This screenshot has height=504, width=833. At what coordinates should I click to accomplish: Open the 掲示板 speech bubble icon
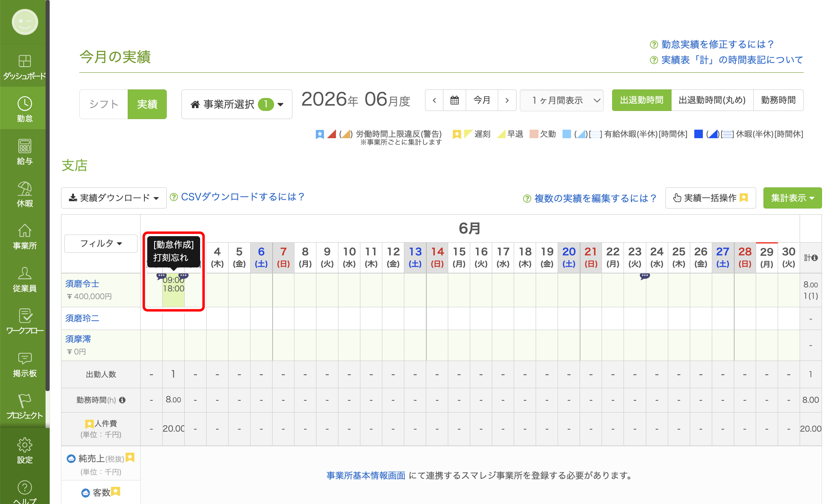pos(24,364)
